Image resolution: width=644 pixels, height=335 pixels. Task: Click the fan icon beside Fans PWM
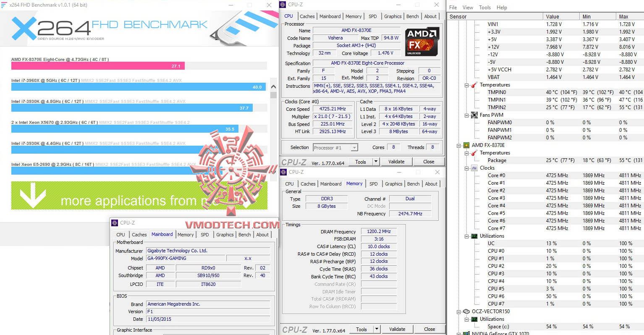point(474,115)
